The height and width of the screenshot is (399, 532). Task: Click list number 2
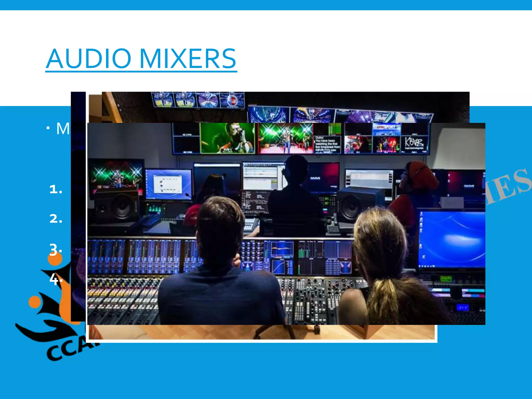click(x=56, y=218)
